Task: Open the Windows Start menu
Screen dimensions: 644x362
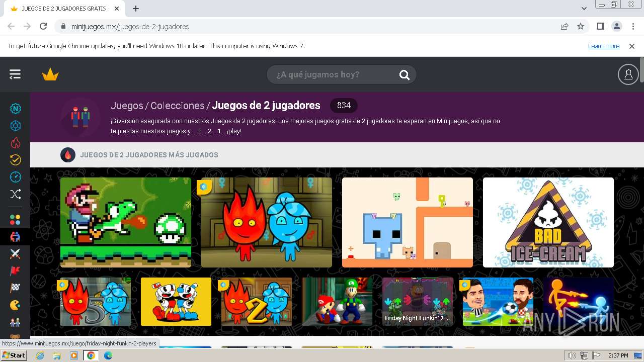Action: click(14, 355)
